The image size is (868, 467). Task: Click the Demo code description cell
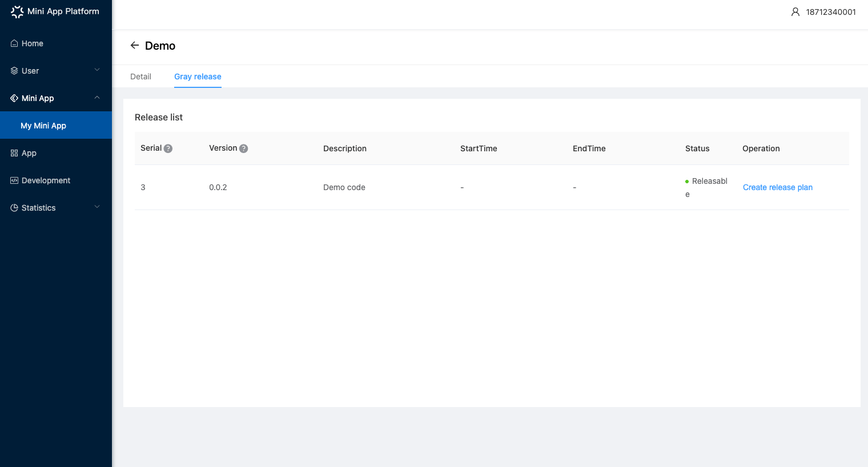[344, 187]
